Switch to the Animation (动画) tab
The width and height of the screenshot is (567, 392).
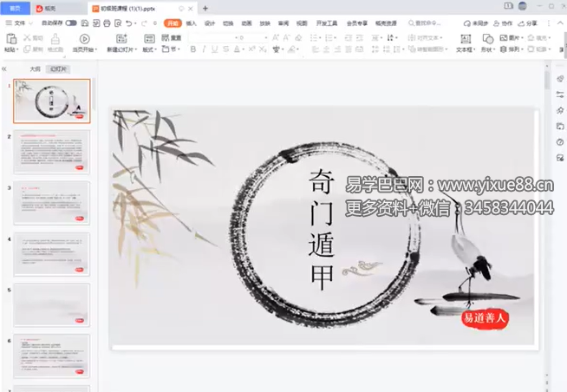246,23
